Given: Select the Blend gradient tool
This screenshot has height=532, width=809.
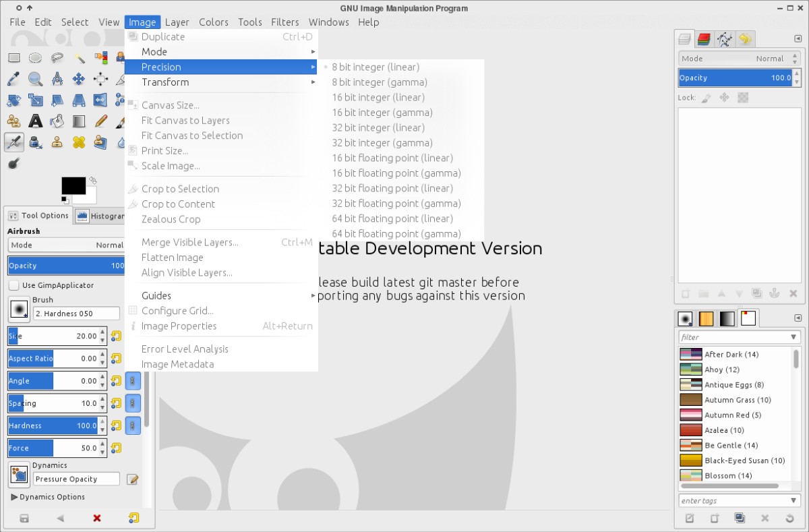Looking at the screenshot, I should click(79, 121).
